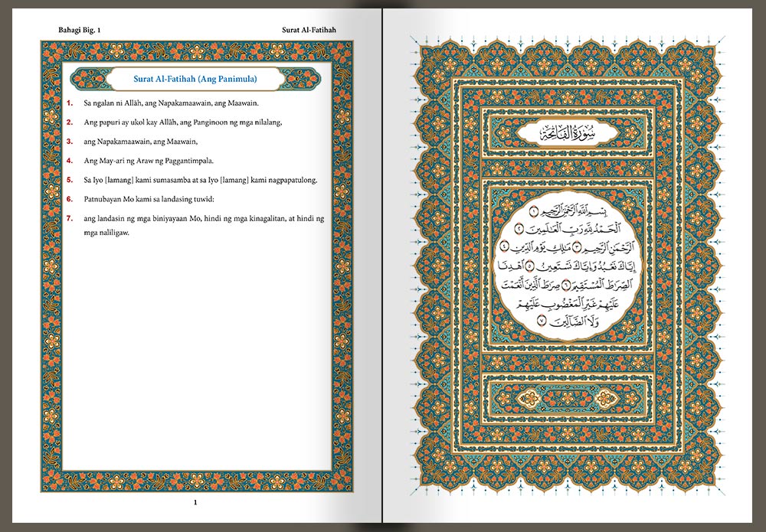This screenshot has width=766, height=532.
Task: Click the trailing text "mga naliligaw."
Action: click(x=106, y=233)
